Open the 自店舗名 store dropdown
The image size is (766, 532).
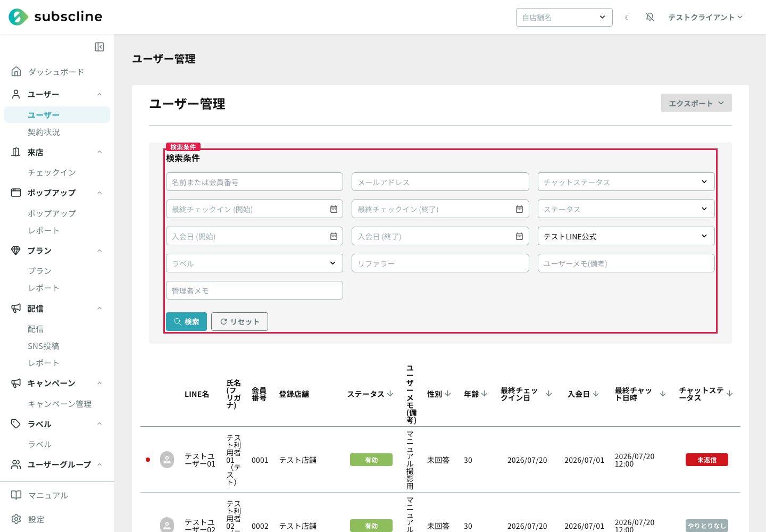click(x=564, y=17)
